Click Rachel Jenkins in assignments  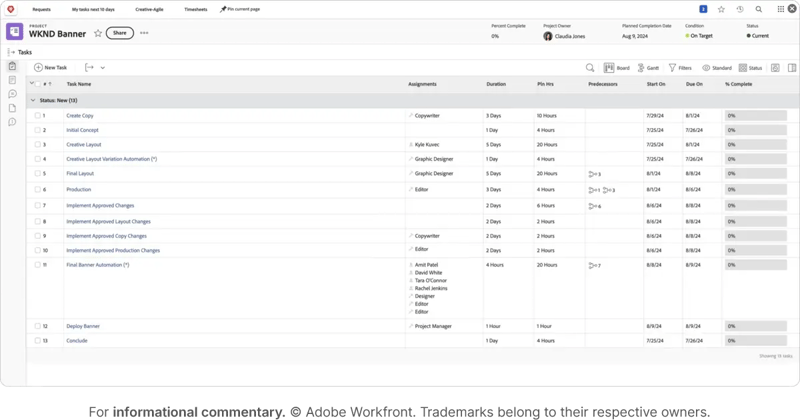tap(431, 288)
